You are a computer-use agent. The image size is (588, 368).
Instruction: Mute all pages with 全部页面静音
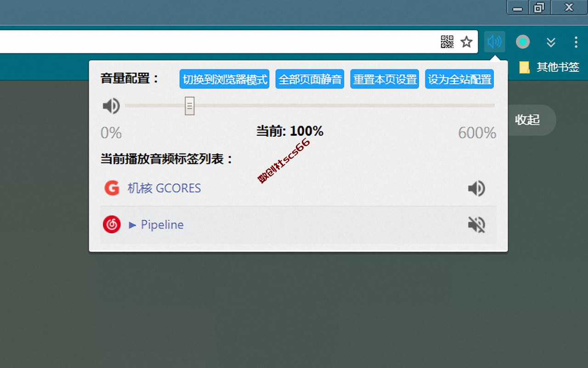tap(310, 79)
